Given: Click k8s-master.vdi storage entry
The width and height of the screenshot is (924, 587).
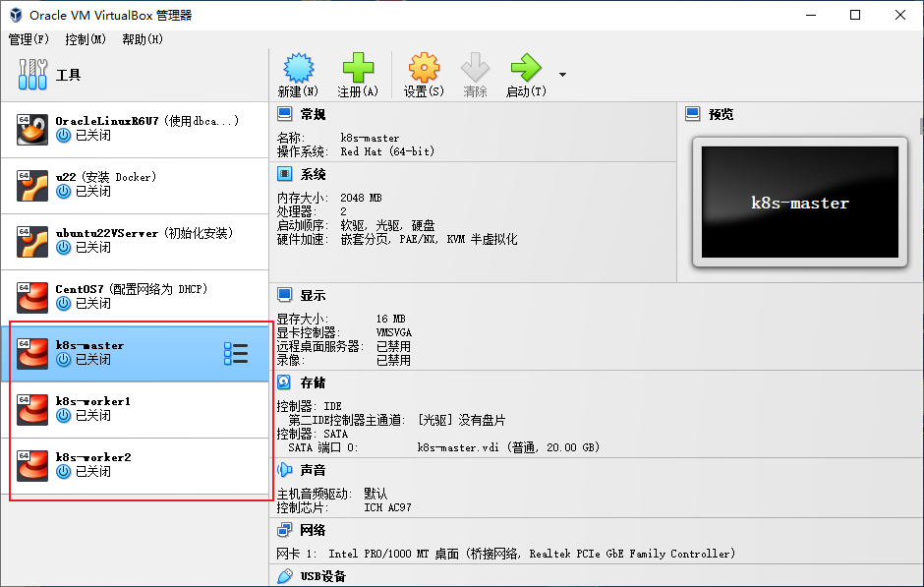Looking at the screenshot, I should (508, 447).
